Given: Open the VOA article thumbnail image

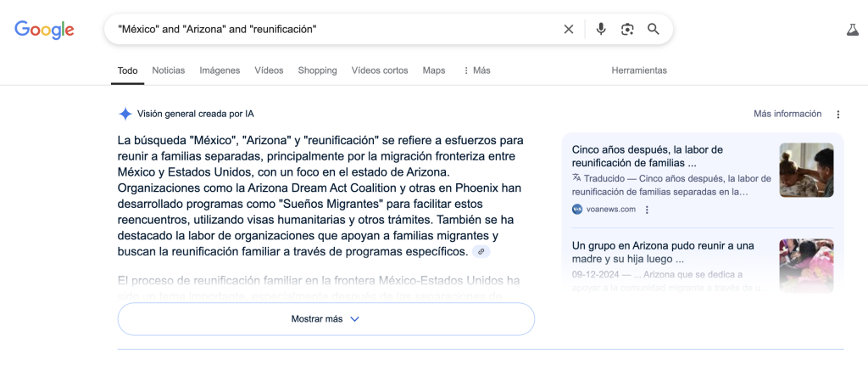Looking at the screenshot, I should pyautogui.click(x=806, y=170).
